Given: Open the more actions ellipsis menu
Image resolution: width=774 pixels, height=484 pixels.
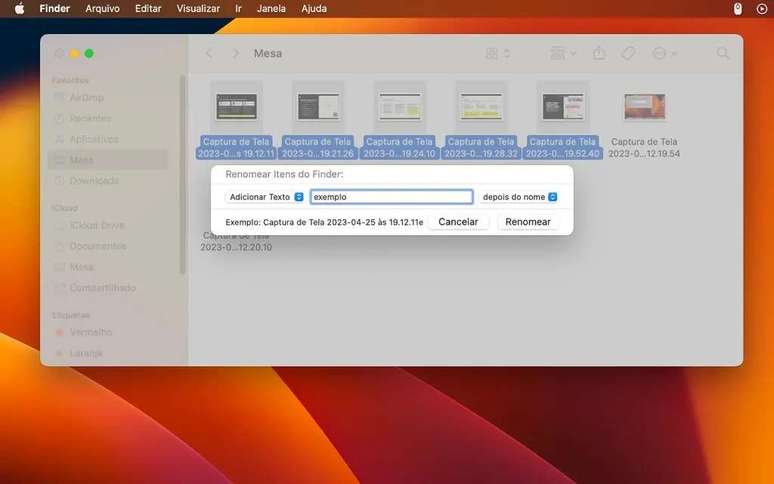Looking at the screenshot, I should [664, 53].
